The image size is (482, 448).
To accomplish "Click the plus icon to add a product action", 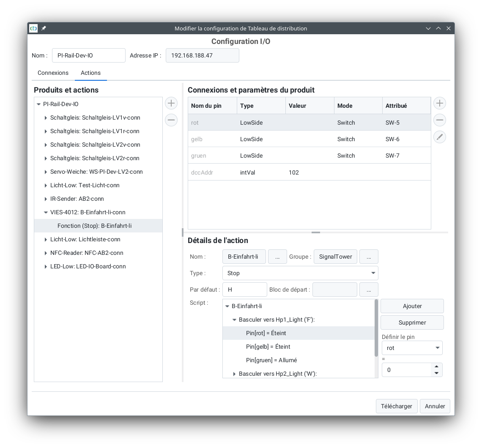I will click(171, 103).
